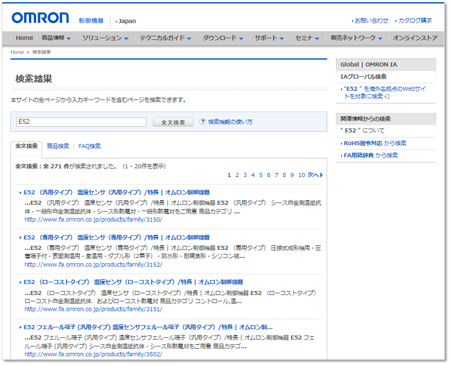Click the Home breadcrumb link
This screenshot has width=450, height=365.
click(17, 52)
